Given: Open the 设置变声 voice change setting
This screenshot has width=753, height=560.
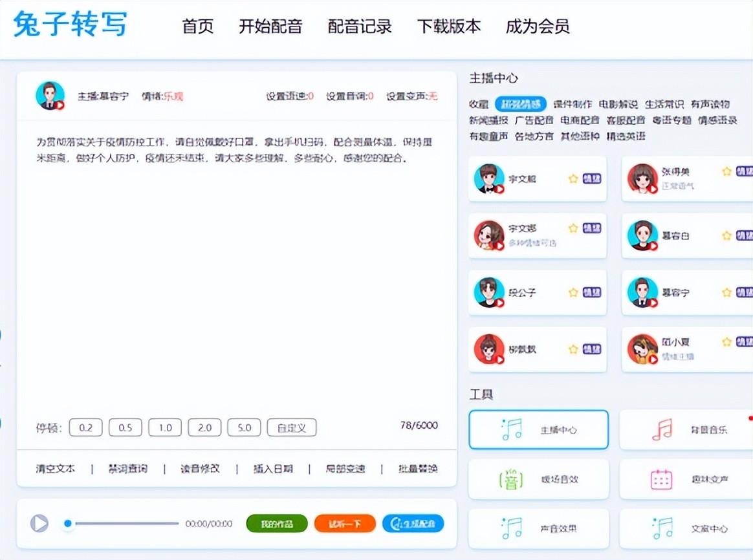Looking at the screenshot, I should coord(411,96).
